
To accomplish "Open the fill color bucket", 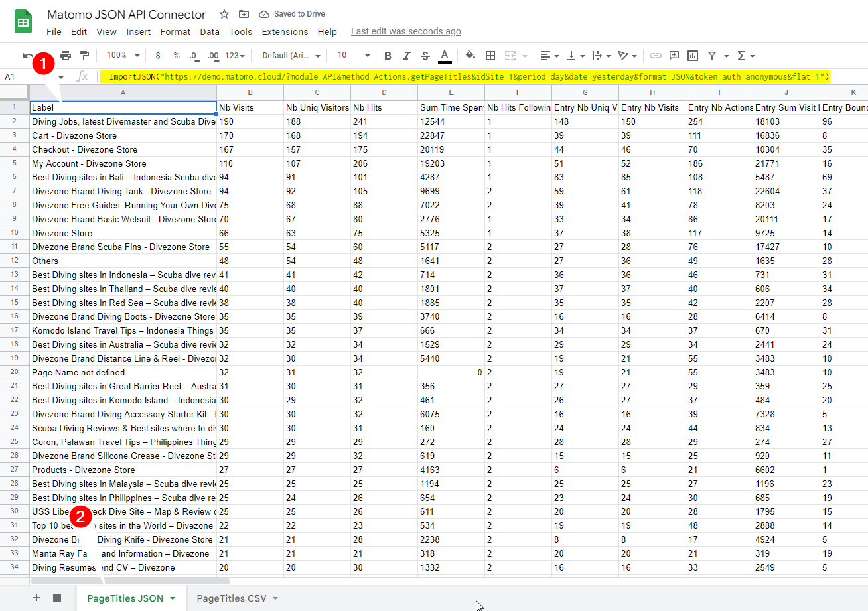I will [x=470, y=56].
